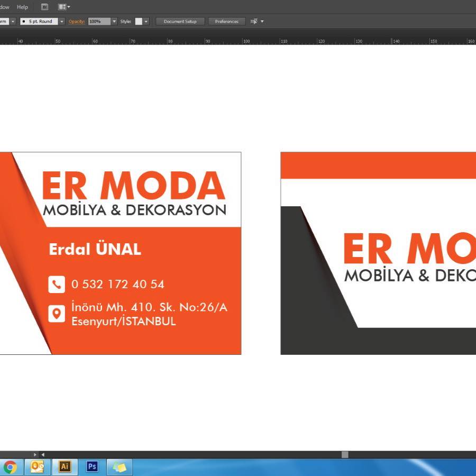Expand the opacity percentage dropdown arrow

114,21
